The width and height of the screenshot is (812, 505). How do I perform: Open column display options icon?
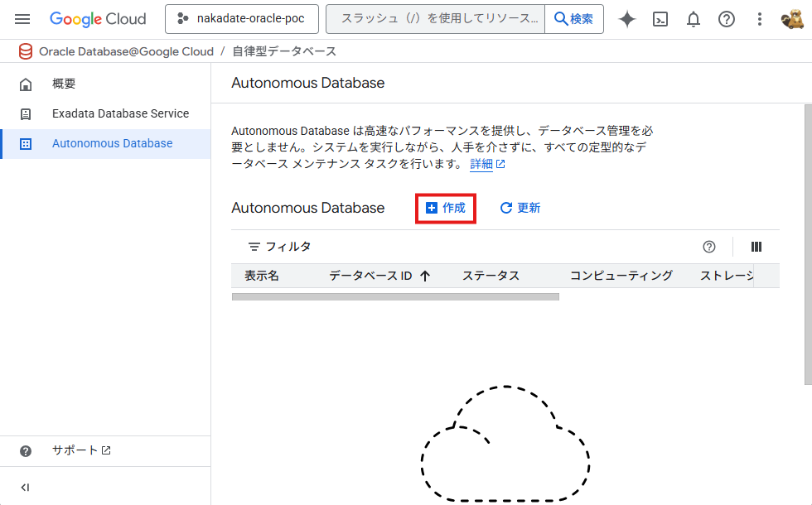tap(756, 247)
